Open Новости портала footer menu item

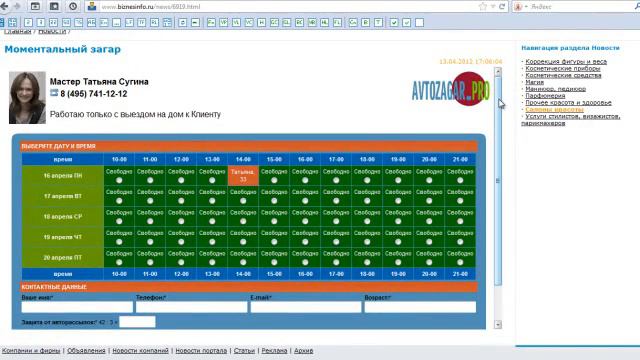pyautogui.click(x=201, y=351)
